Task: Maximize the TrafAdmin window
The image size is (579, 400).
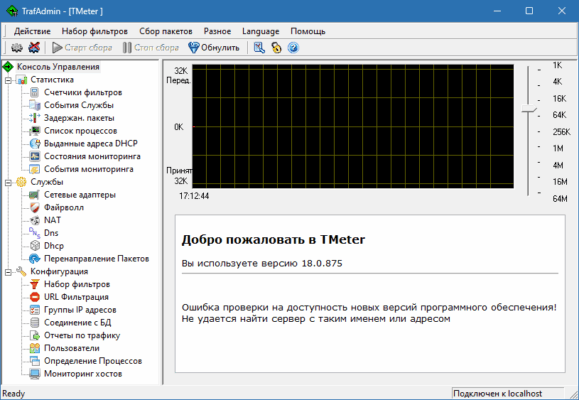Action: coord(529,11)
